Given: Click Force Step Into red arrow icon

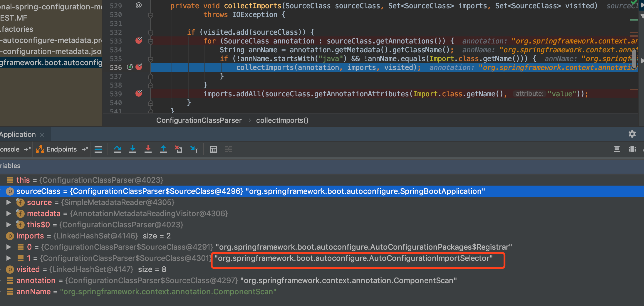Looking at the screenshot, I should (x=148, y=149).
